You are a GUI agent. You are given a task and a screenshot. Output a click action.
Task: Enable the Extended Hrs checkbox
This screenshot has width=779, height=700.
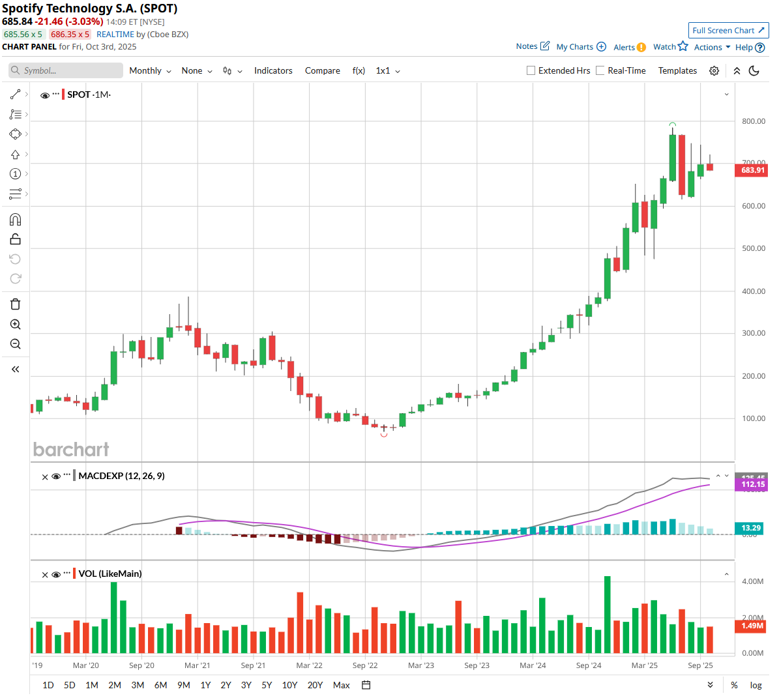pyautogui.click(x=531, y=70)
